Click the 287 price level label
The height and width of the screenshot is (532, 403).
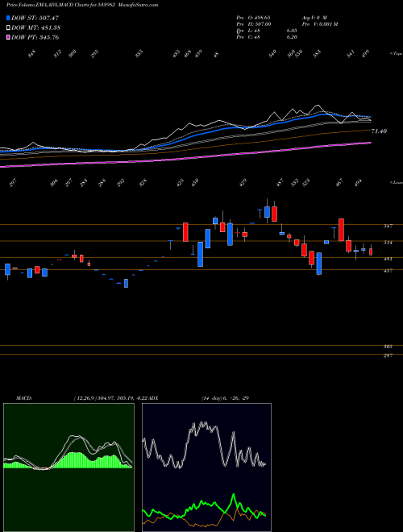coord(388,355)
